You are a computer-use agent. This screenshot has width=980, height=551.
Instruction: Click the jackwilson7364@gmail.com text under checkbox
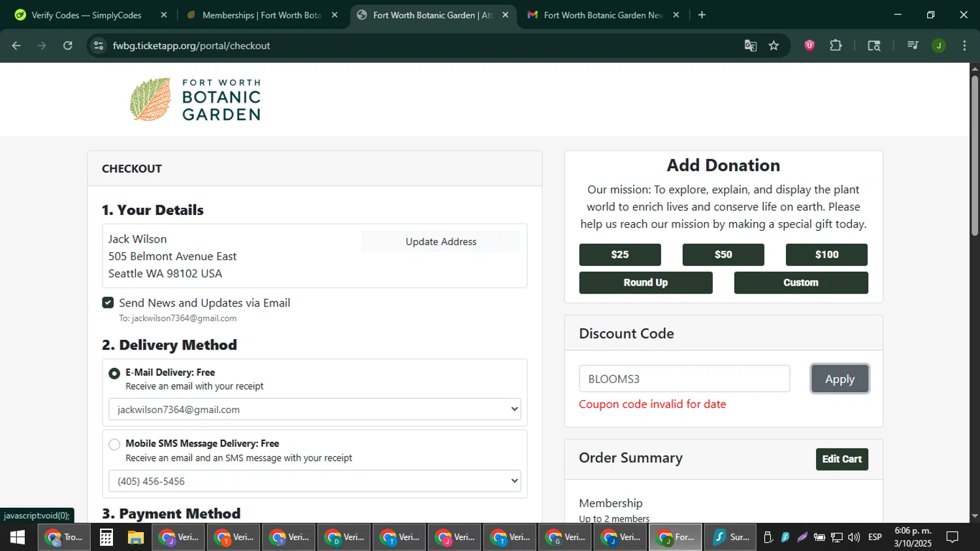click(184, 318)
